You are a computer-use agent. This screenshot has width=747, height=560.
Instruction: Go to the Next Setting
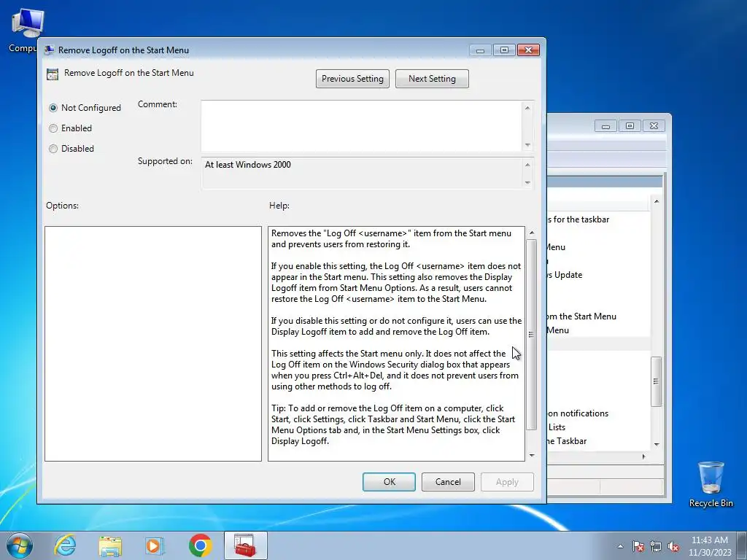click(432, 79)
